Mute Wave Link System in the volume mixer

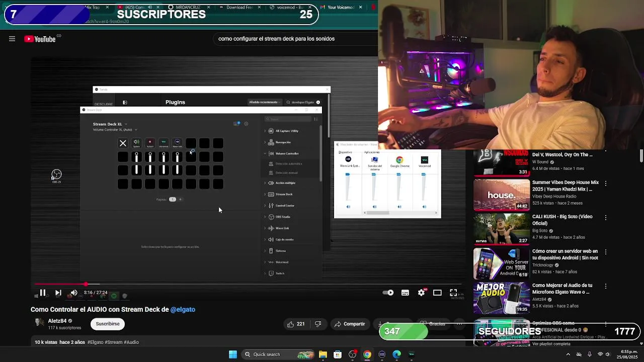(348, 207)
